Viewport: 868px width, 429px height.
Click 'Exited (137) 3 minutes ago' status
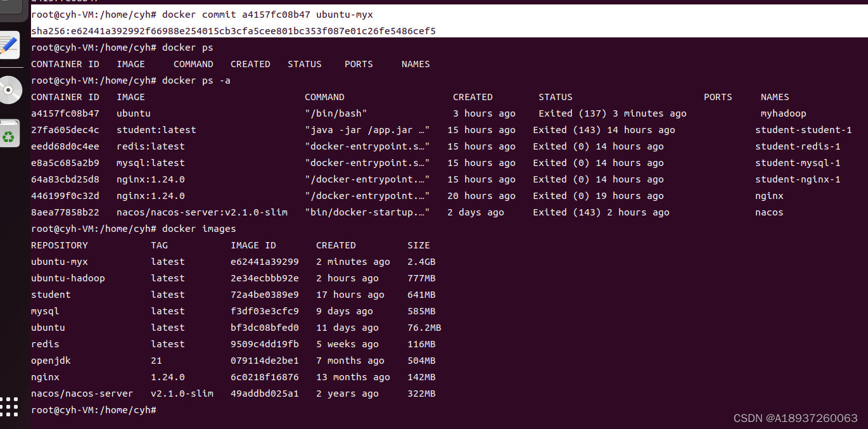[613, 113]
